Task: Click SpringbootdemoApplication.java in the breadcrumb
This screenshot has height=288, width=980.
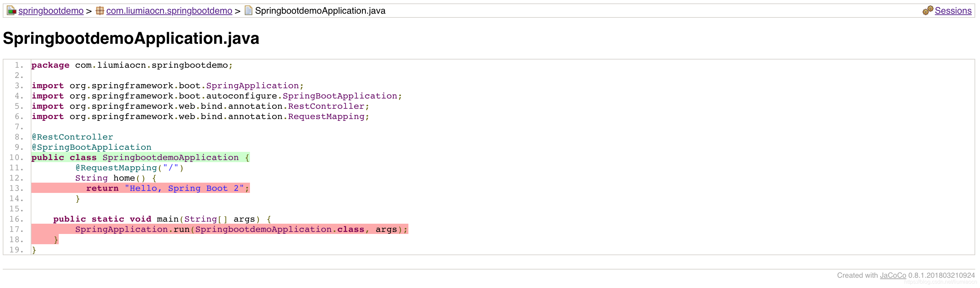Action: (320, 11)
